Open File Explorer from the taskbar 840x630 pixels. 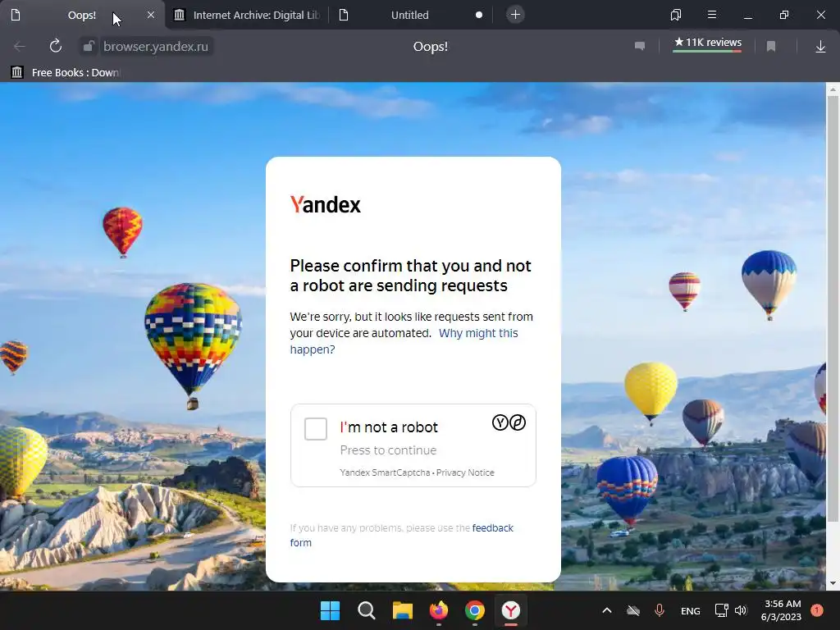click(x=402, y=610)
